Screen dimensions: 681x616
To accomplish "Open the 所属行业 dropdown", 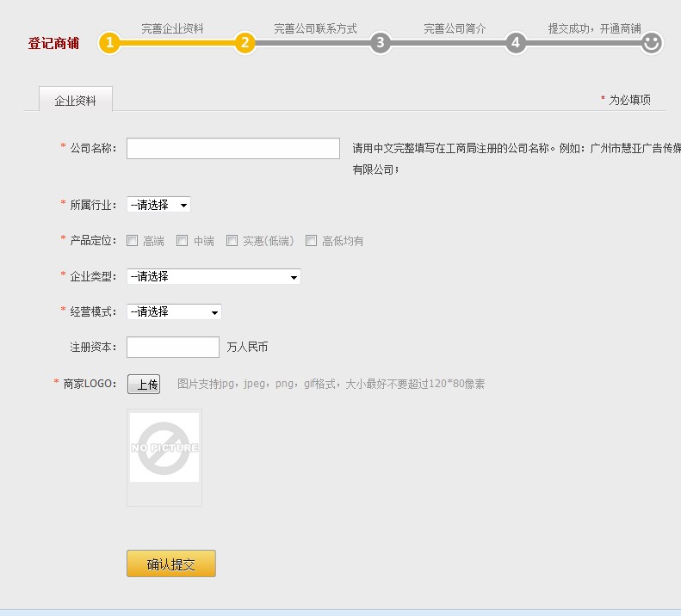I will coord(158,205).
